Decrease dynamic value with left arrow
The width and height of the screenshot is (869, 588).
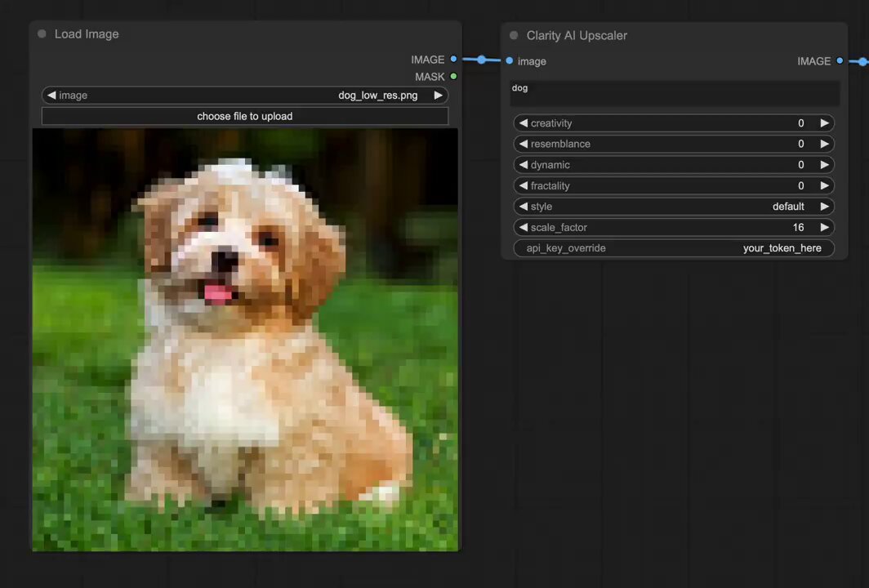(x=524, y=165)
